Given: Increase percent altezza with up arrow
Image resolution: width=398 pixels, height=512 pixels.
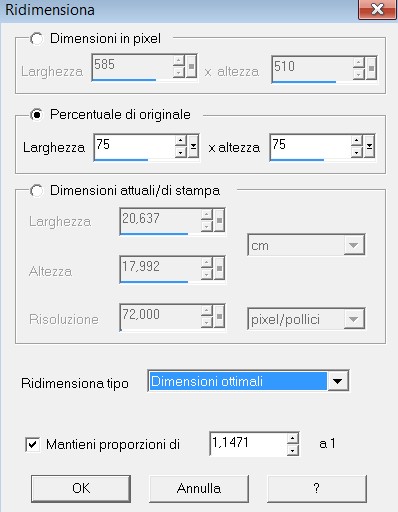Looking at the screenshot, I should pos(357,141).
